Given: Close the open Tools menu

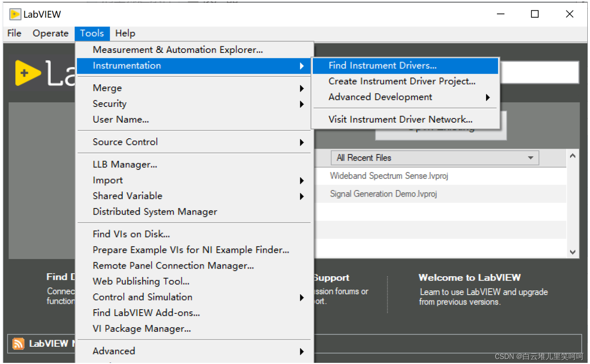Looking at the screenshot, I should click(92, 33).
